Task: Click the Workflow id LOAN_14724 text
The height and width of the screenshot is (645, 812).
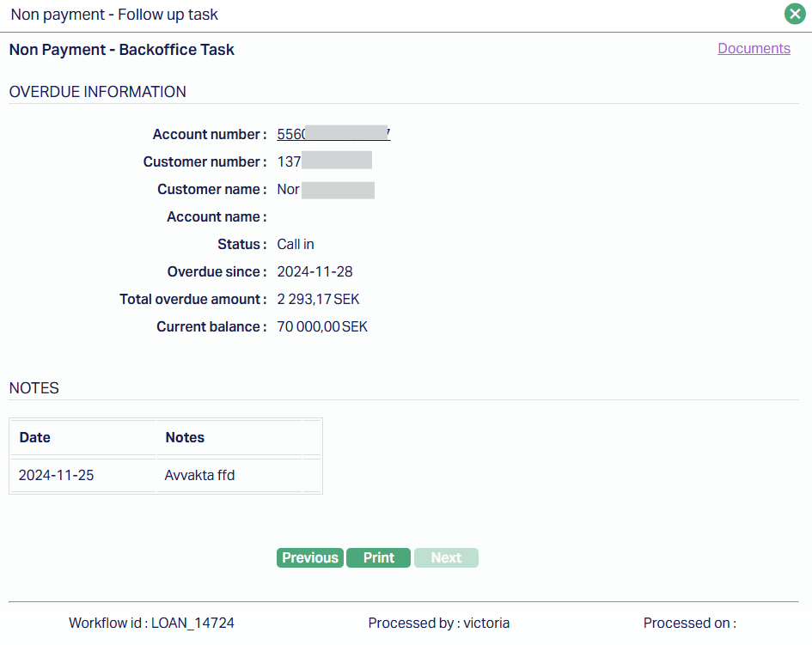Action: click(x=151, y=623)
